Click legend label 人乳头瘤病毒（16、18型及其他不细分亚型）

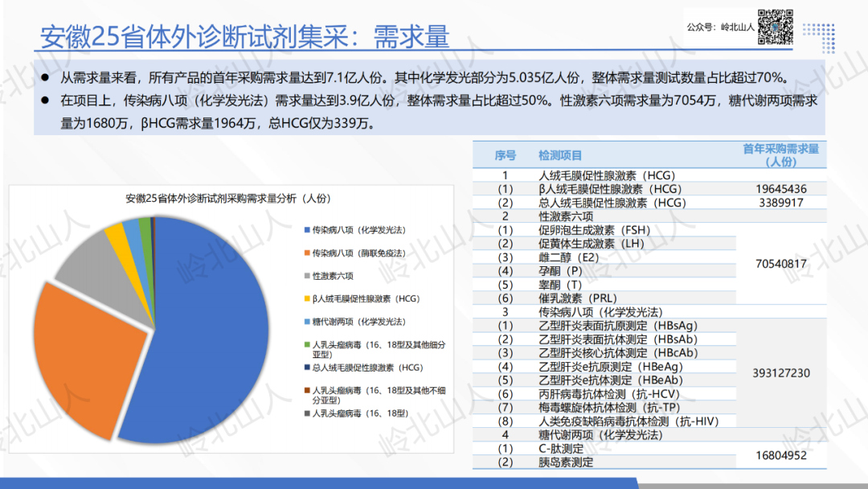click(379, 395)
